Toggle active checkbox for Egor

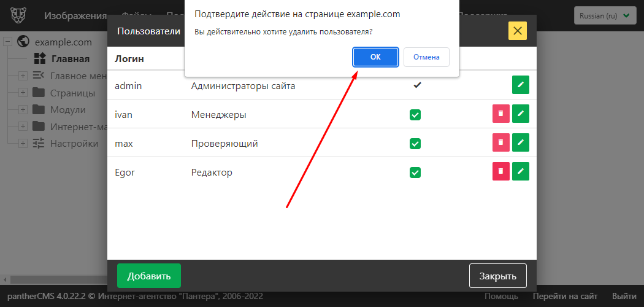(x=415, y=173)
